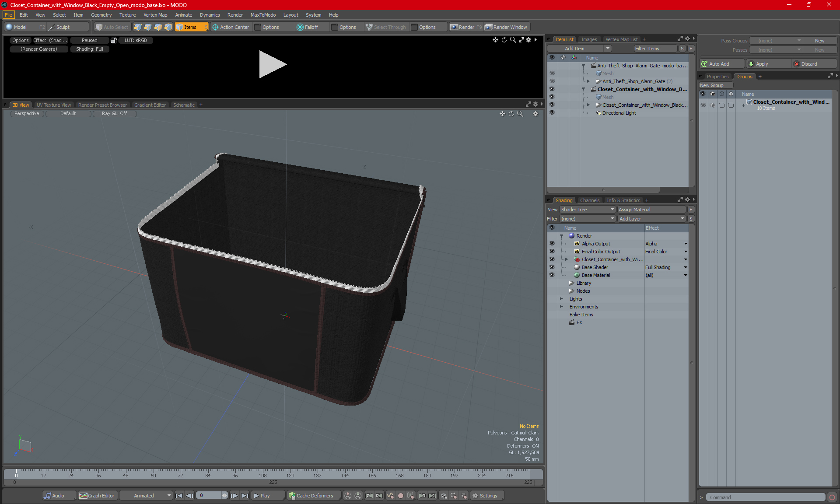Viewport: 840px width, 504px height.
Task: Expand the Environments section
Action: coord(562,307)
